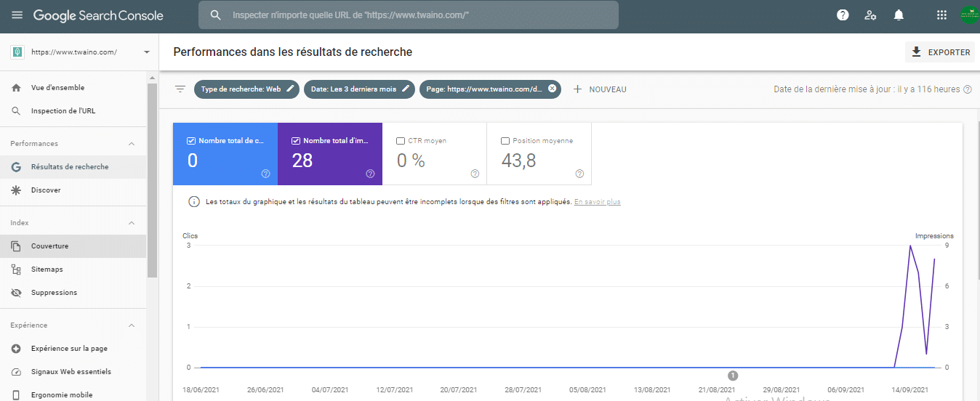980x401 pixels.
Task: Click the search magnifier icon in URL bar
Action: point(215,15)
